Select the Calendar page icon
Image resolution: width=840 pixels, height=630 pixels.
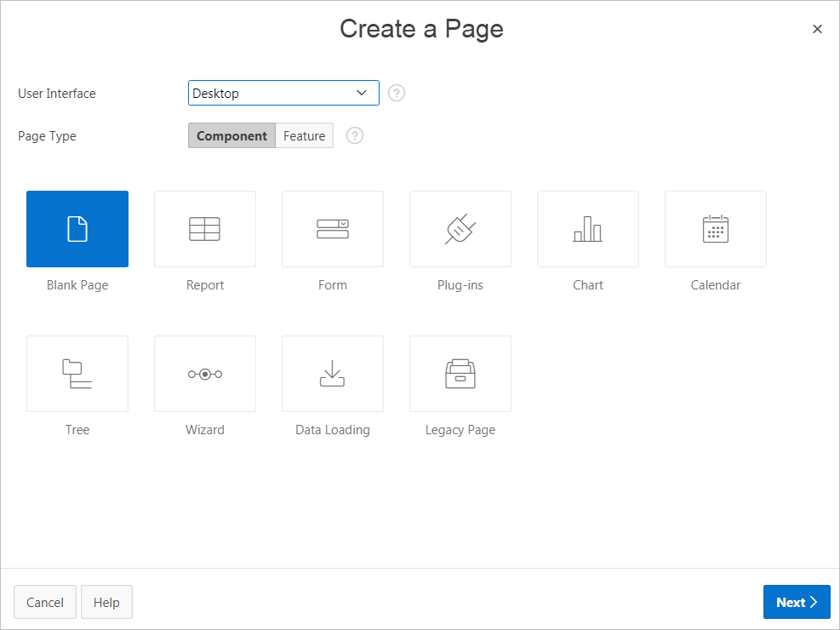pos(716,229)
